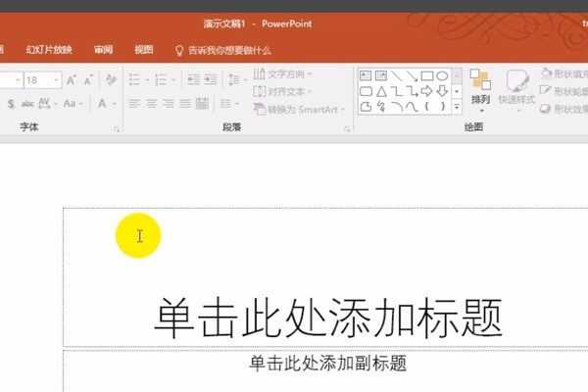588x392 pixels.
Task: Switch to 审阅 review tab
Action: [104, 50]
